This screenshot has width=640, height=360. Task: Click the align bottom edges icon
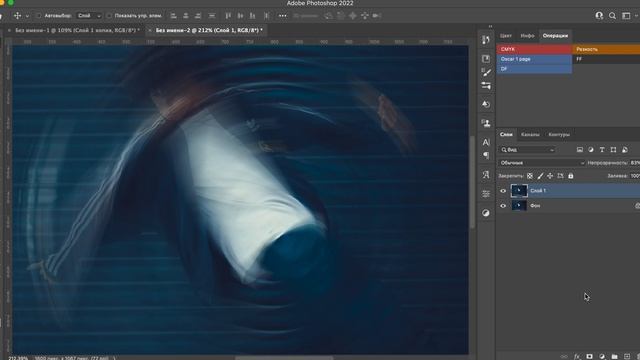pos(253,16)
